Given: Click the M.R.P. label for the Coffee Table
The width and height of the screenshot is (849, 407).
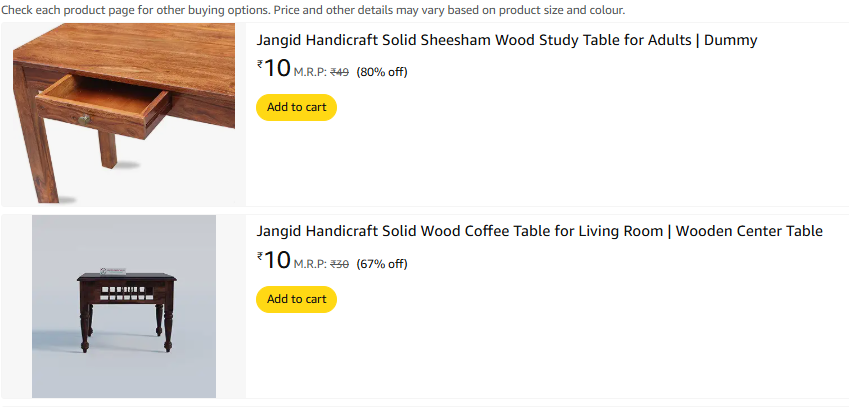Looking at the screenshot, I should (310, 264).
